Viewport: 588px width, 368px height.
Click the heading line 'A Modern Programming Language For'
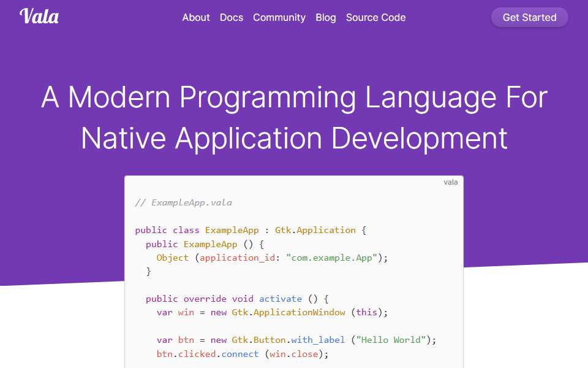[295, 98]
